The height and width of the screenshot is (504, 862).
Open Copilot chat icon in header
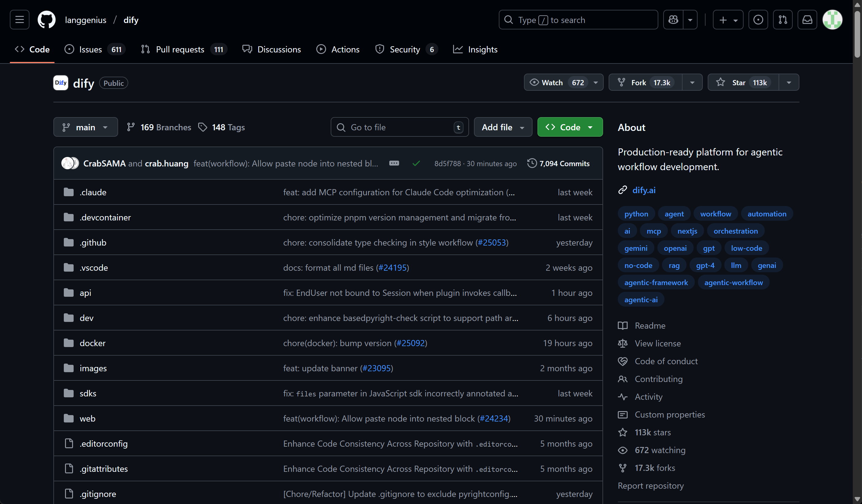pos(673,20)
